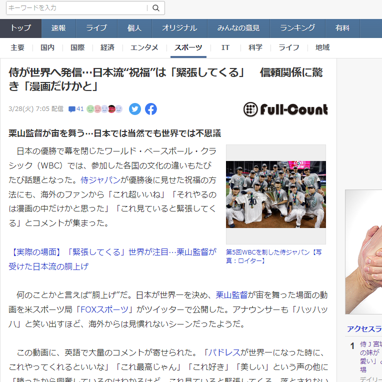Open the みんなの意見 tab
The width and height of the screenshot is (382, 382).
coord(238,28)
